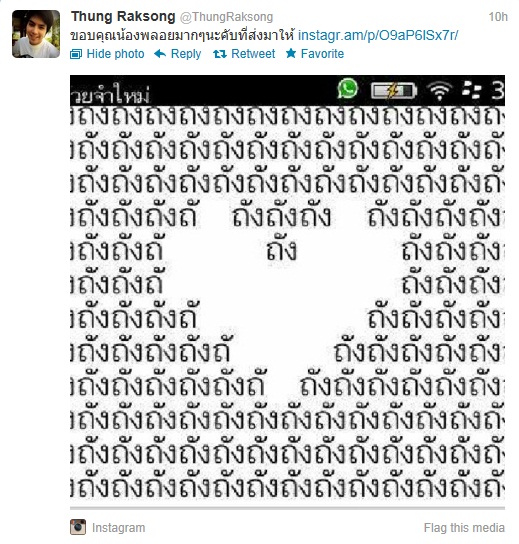Open the 10h tweet timestamp
This screenshot has height=544, width=519.
pos(498,17)
